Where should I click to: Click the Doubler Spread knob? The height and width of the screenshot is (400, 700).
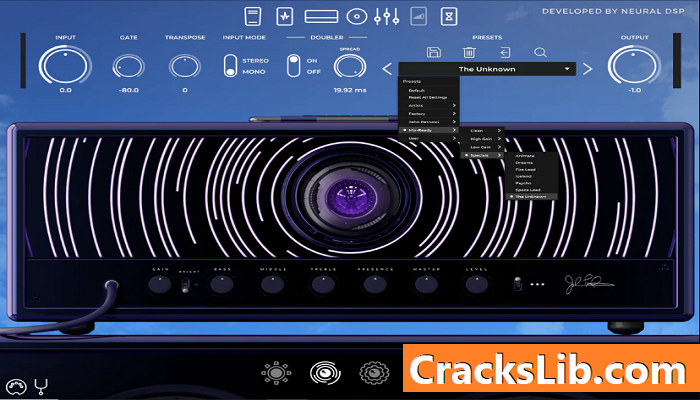click(x=350, y=67)
